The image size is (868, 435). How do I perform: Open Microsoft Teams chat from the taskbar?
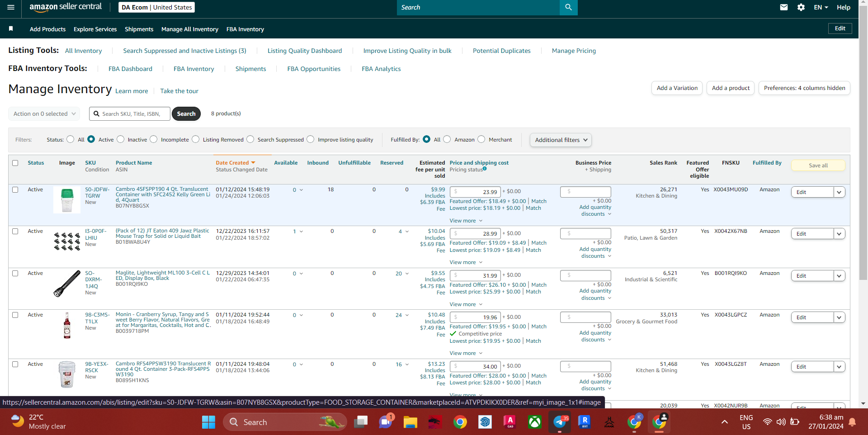click(x=385, y=422)
